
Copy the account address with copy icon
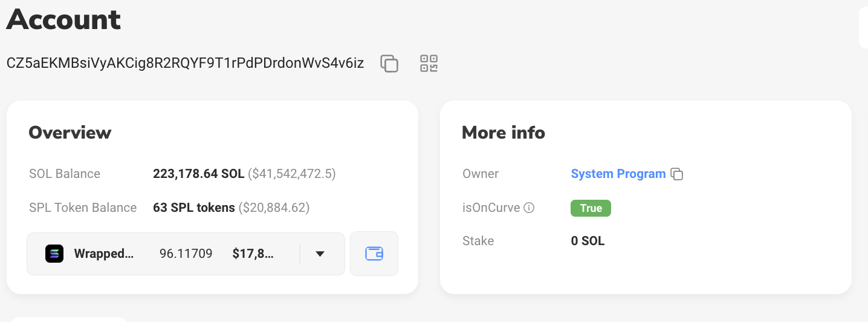click(389, 64)
